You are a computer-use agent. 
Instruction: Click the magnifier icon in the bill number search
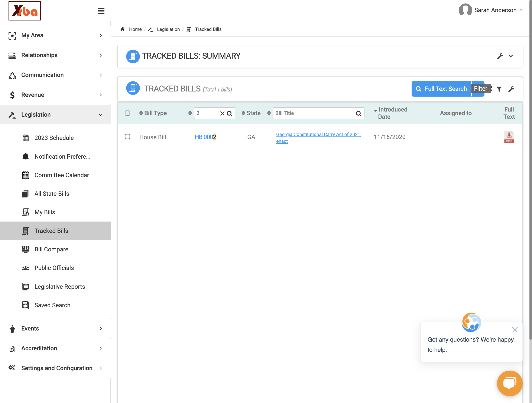click(x=230, y=113)
